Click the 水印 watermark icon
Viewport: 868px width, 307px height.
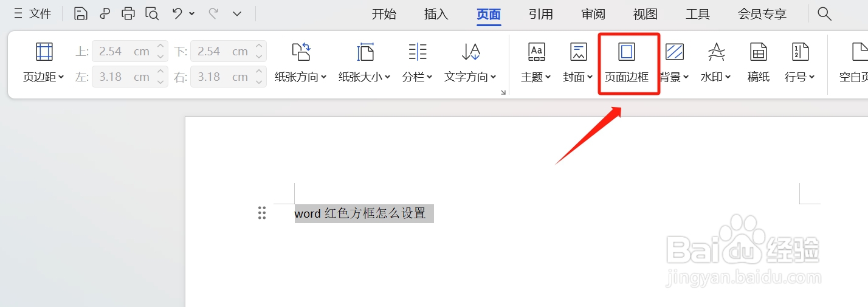(717, 52)
